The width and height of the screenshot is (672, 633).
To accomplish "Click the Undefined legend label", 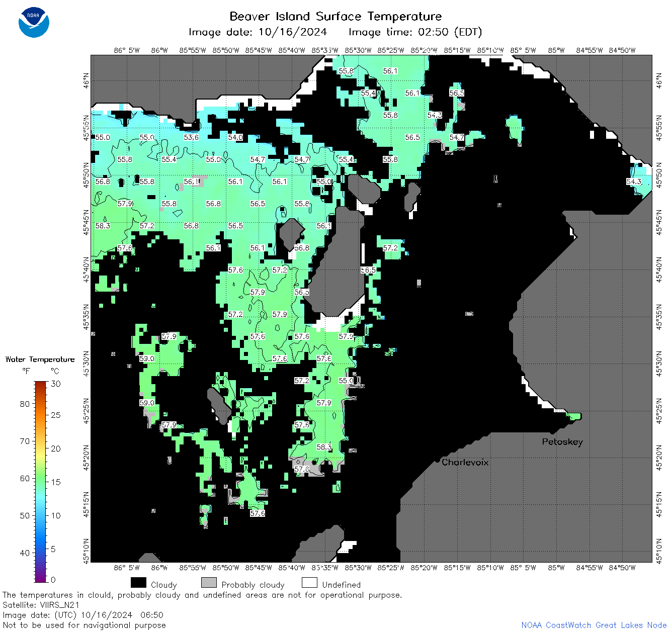I will [x=342, y=585].
